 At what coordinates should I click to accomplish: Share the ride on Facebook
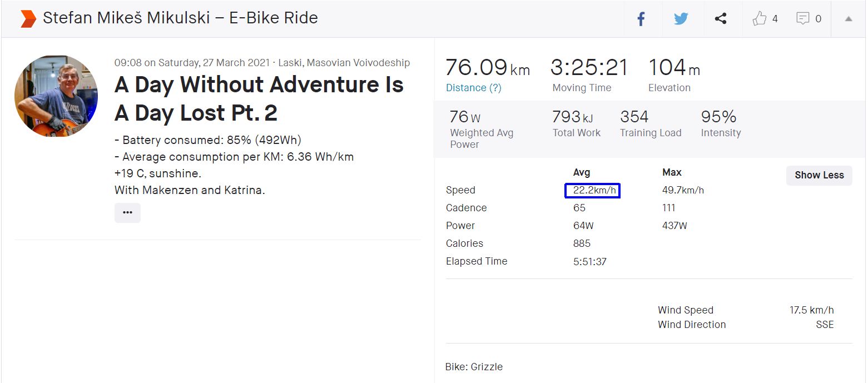[x=641, y=19]
